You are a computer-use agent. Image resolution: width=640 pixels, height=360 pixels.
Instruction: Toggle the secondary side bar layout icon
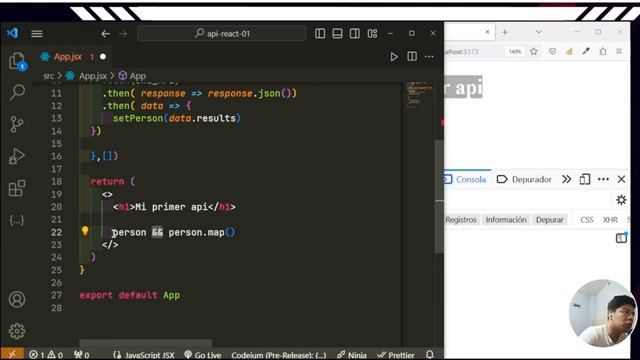coord(354,33)
